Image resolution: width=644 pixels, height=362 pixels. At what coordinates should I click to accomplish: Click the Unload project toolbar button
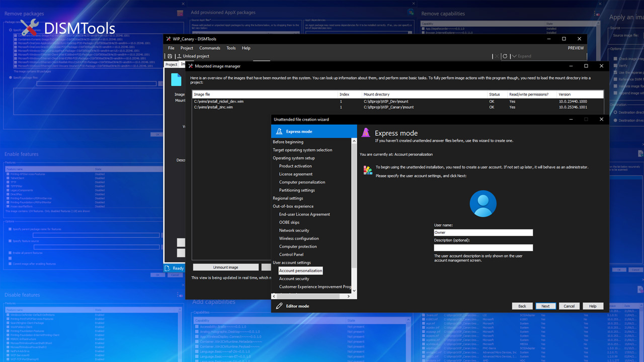pyautogui.click(x=193, y=56)
